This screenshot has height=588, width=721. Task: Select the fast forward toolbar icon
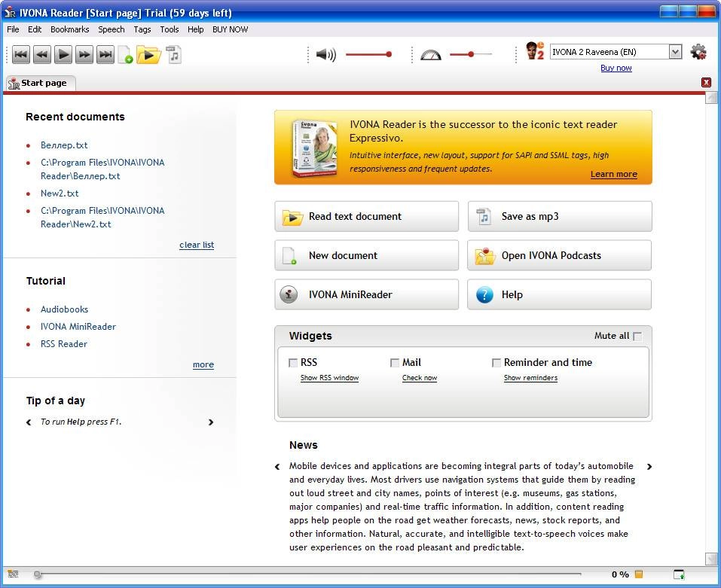(84, 54)
